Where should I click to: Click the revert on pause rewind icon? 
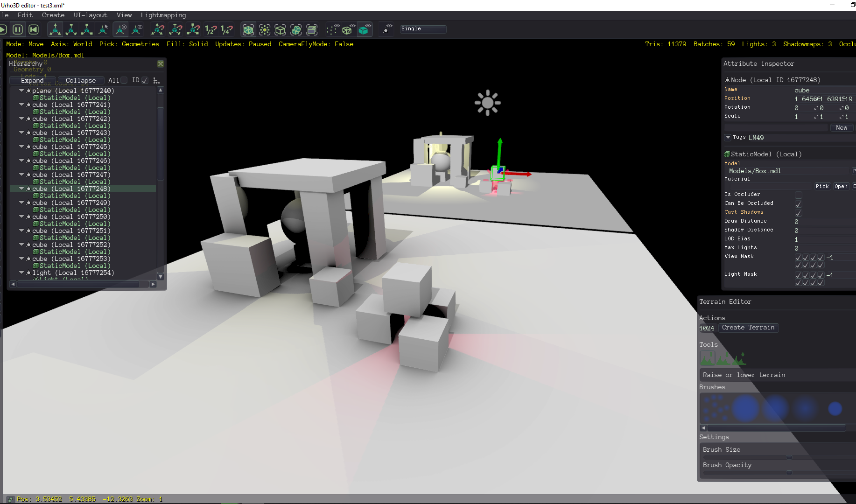click(x=34, y=30)
